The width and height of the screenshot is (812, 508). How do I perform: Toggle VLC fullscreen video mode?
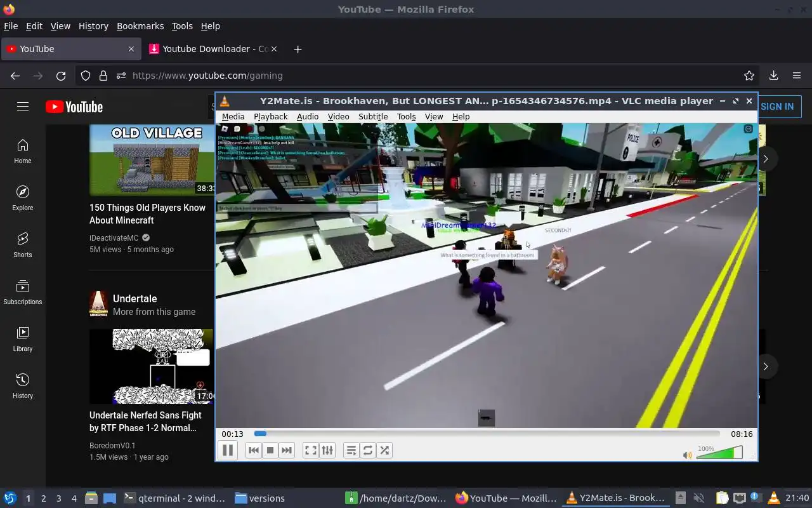tap(310, 450)
